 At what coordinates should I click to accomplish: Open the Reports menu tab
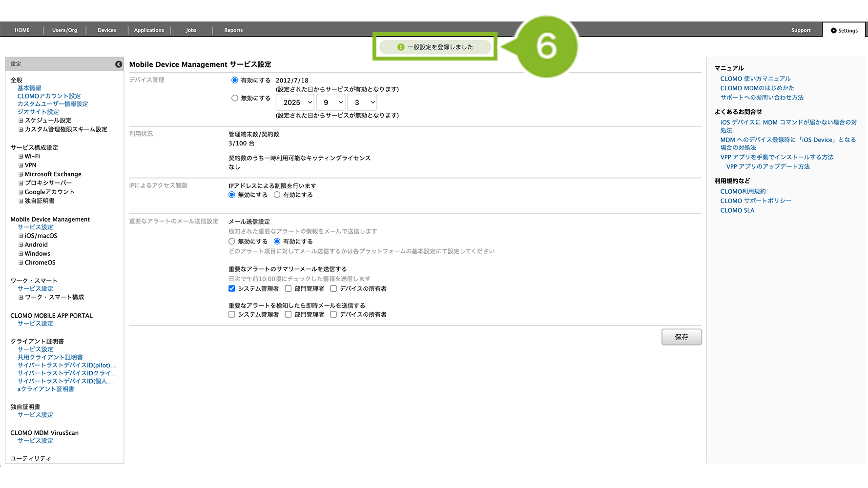point(233,30)
